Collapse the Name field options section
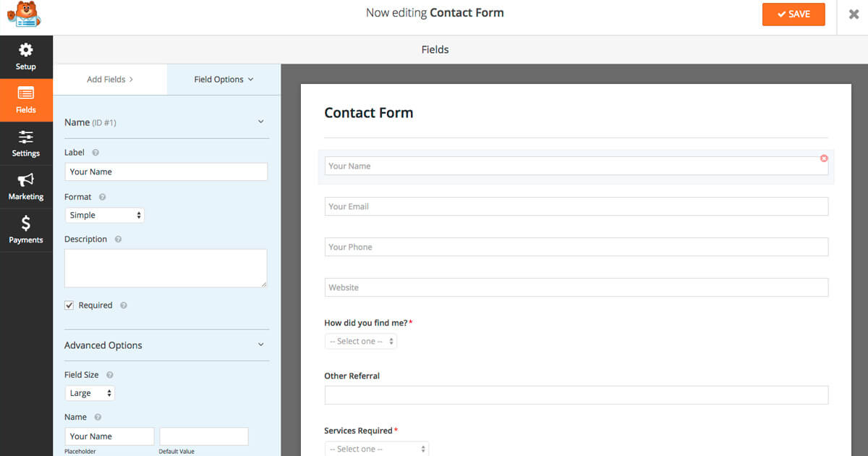This screenshot has width=868, height=456. (x=260, y=122)
